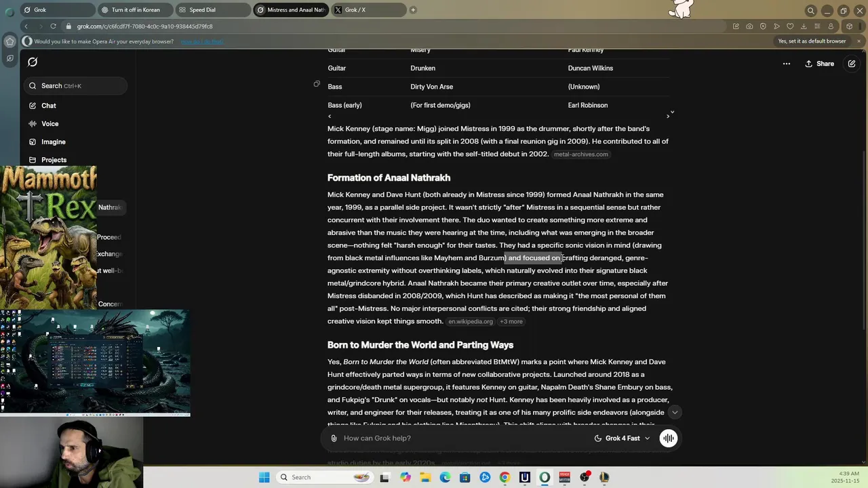The width and height of the screenshot is (868, 488).
Task: Click the grok.com address bar URL
Action: 144,26
